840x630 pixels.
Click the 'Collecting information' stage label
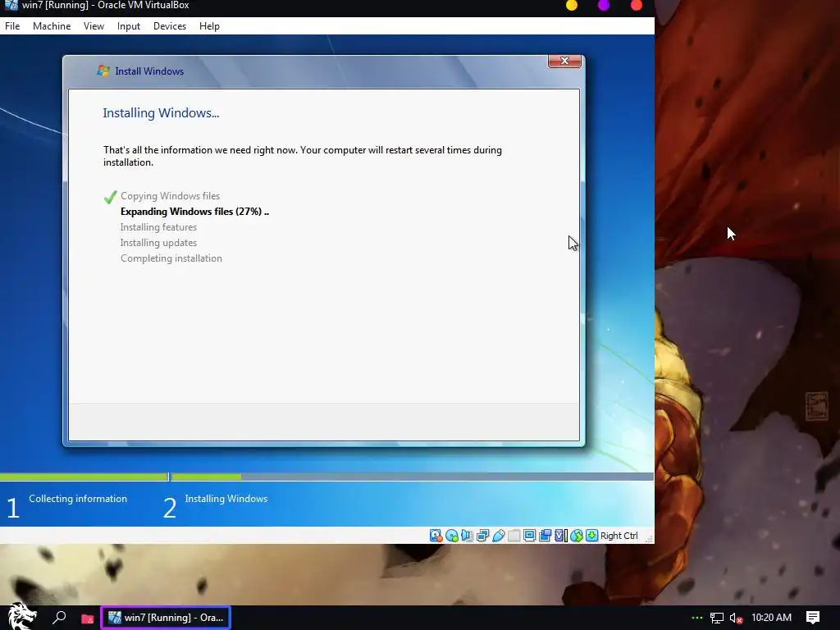click(x=78, y=499)
